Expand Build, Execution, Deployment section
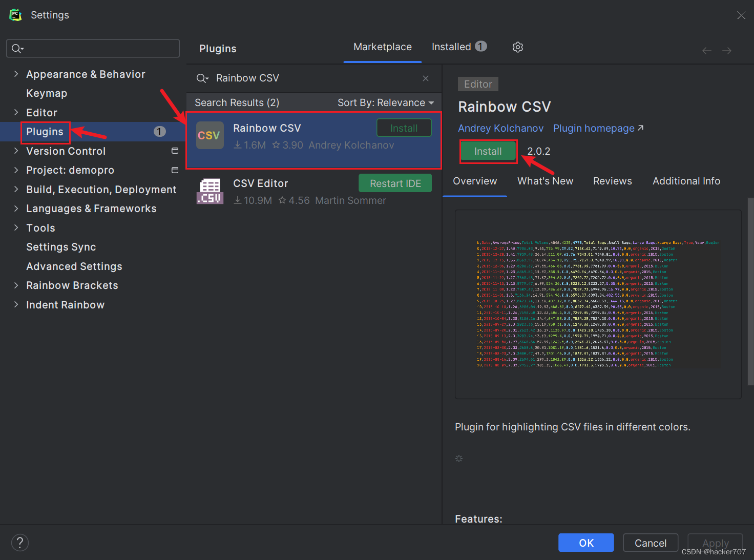Viewport: 754px width, 560px height. coord(16,189)
